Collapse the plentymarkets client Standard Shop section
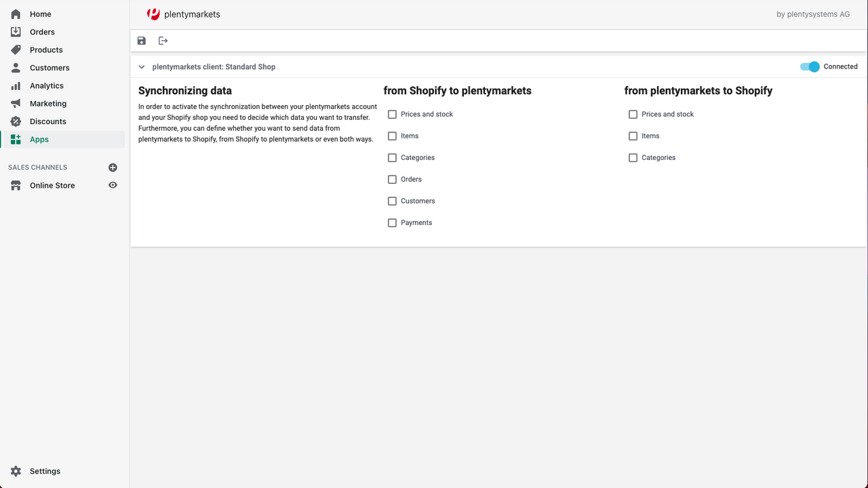 point(141,66)
